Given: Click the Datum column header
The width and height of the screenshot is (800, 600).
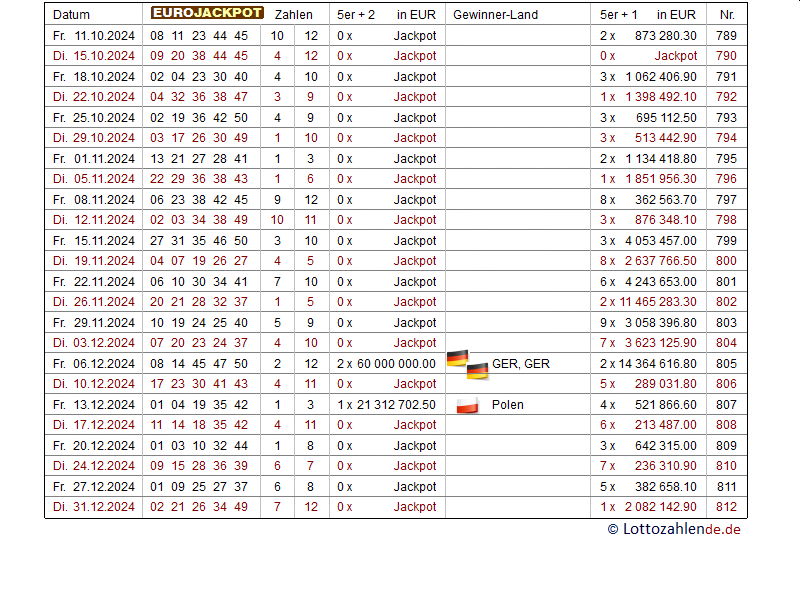Looking at the screenshot, I should (71, 15).
